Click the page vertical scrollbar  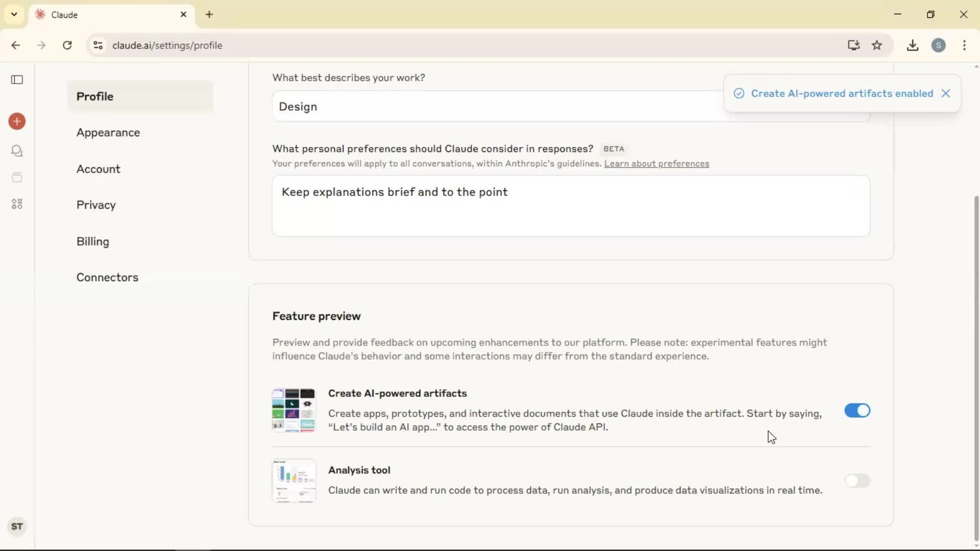pyautogui.click(x=976, y=367)
